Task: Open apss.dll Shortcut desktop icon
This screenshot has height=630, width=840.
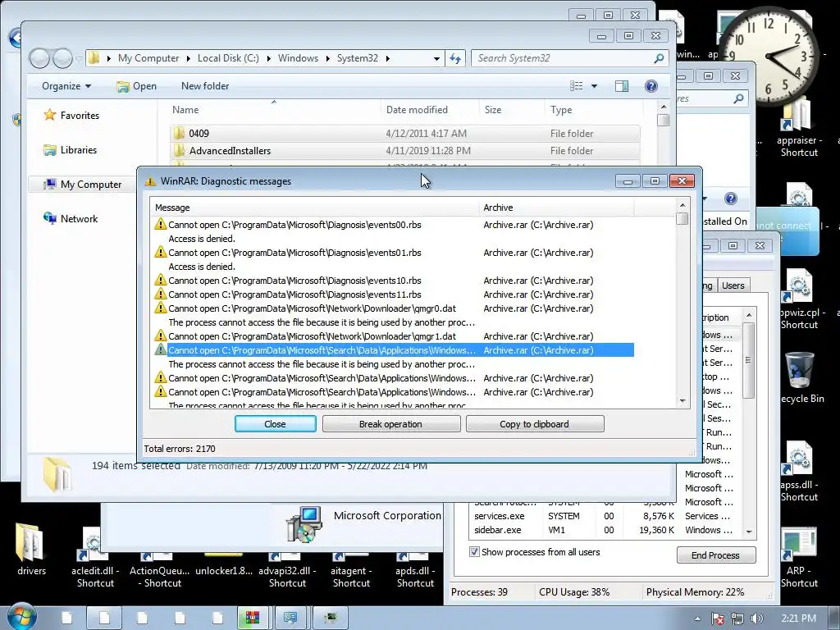Action: pos(799,472)
